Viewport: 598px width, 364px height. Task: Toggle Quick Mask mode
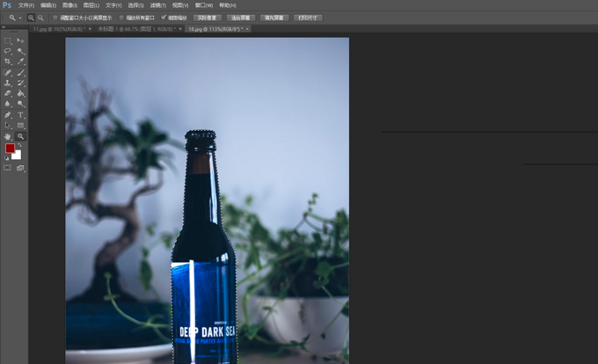[x=8, y=168]
